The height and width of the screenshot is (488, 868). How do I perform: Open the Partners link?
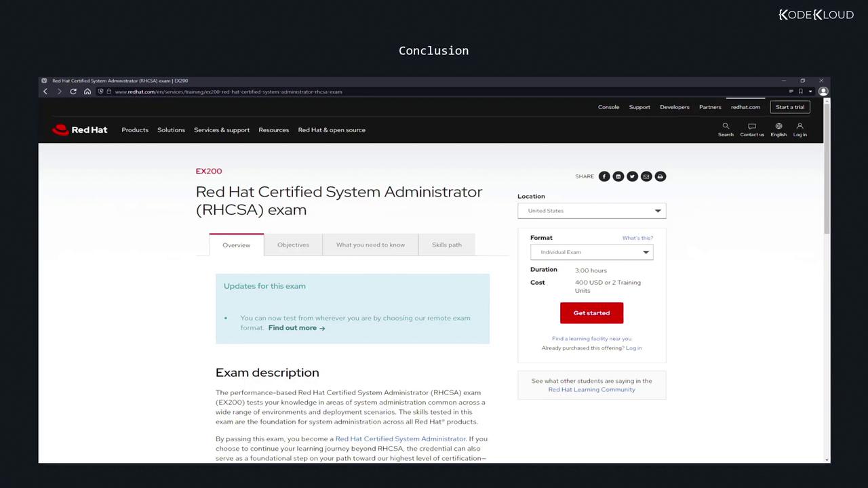[x=710, y=107]
